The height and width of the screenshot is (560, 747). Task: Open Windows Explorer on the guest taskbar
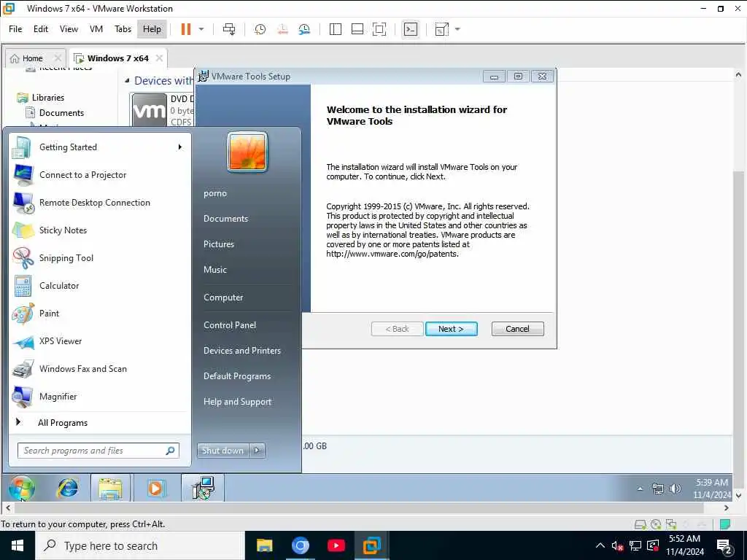(x=111, y=488)
